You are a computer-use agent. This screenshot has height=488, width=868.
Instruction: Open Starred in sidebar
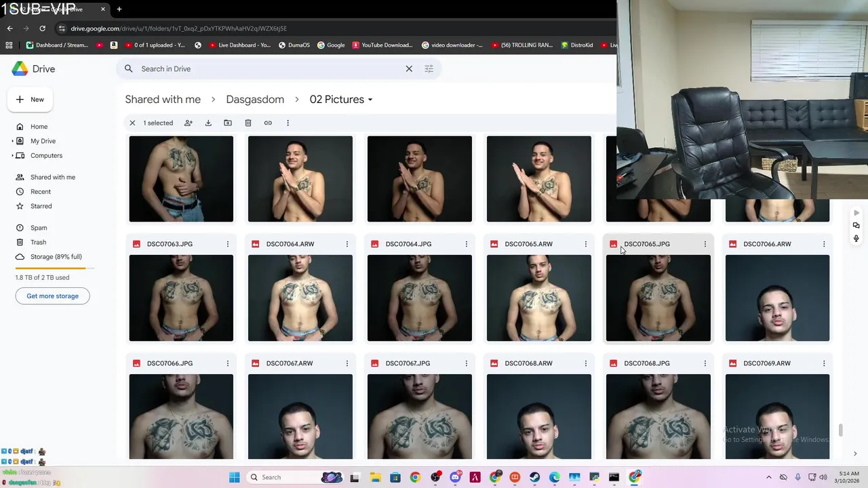coord(41,206)
